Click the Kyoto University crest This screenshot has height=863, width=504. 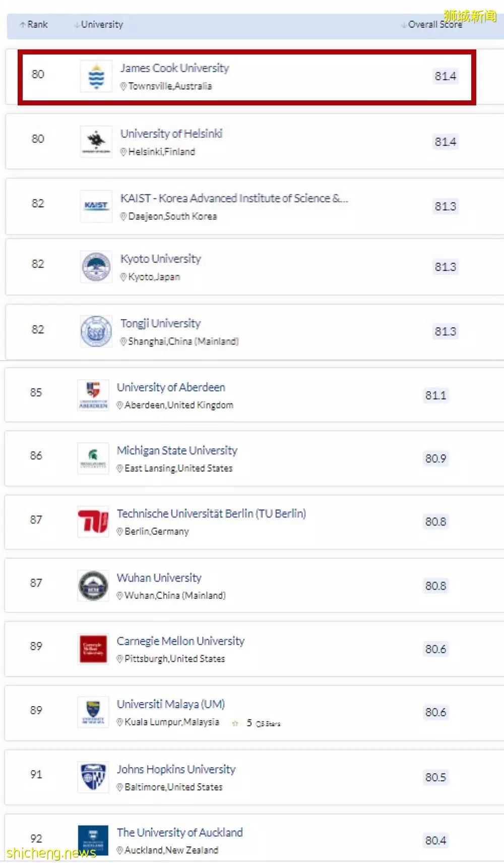tap(96, 267)
